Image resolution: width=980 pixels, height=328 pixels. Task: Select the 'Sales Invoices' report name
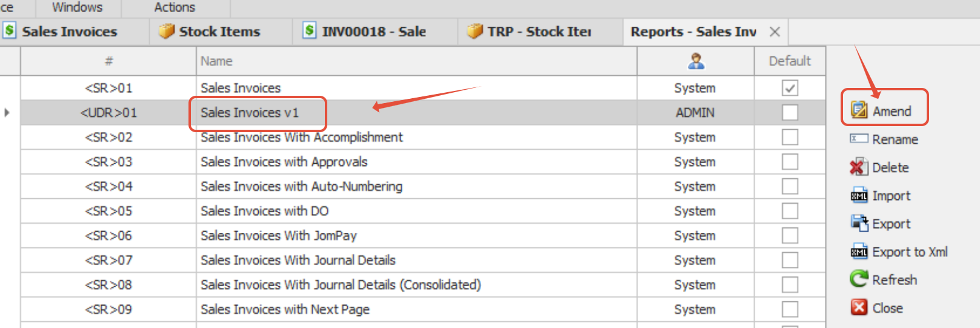pos(241,88)
